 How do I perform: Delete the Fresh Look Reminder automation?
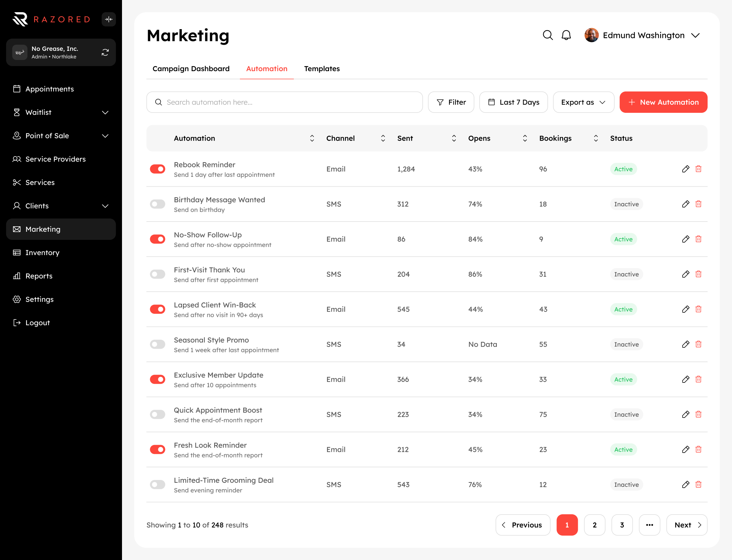[698, 449]
